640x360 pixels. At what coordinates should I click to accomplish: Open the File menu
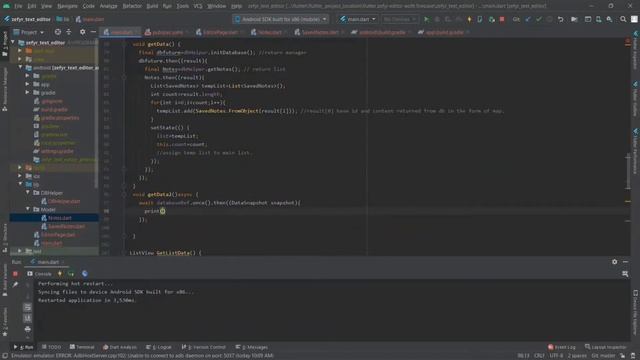pyautogui.click(x=18, y=6)
